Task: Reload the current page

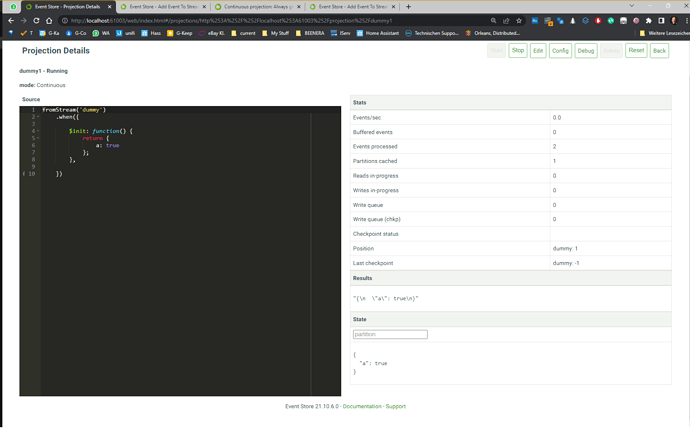Action: pyautogui.click(x=36, y=21)
